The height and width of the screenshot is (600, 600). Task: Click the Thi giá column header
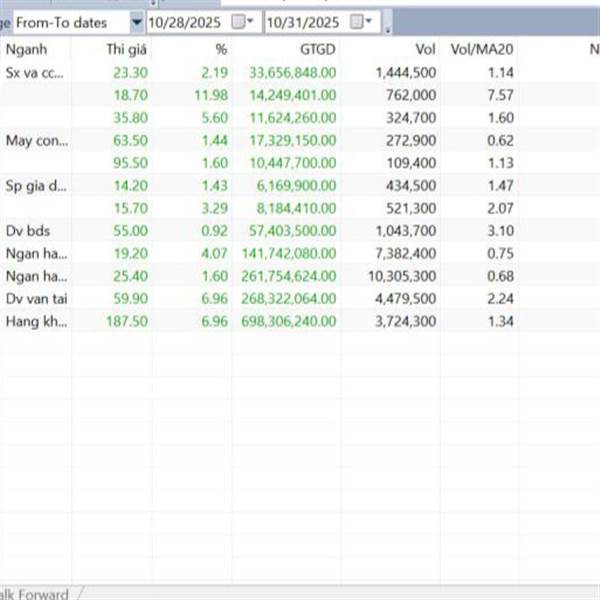click(x=127, y=49)
